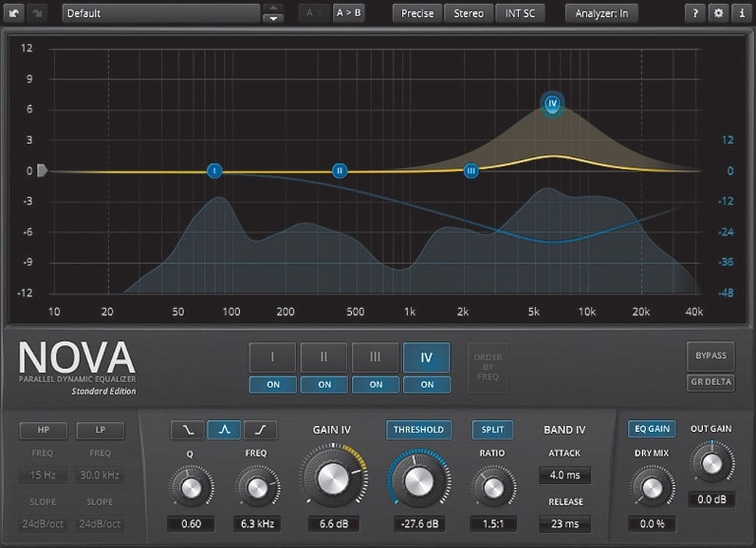Click the NOVA logo
This screenshot has width=756, height=548.
pyautogui.click(x=77, y=357)
